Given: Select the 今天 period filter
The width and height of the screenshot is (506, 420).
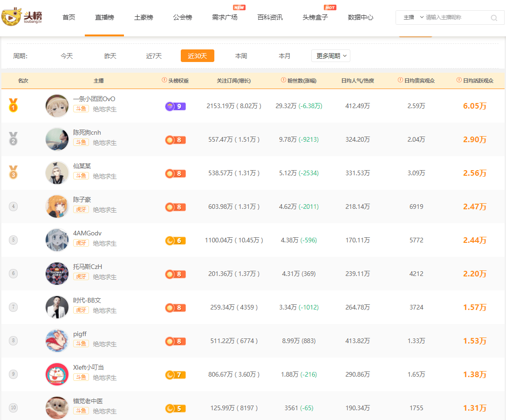Looking at the screenshot, I should coord(66,55).
